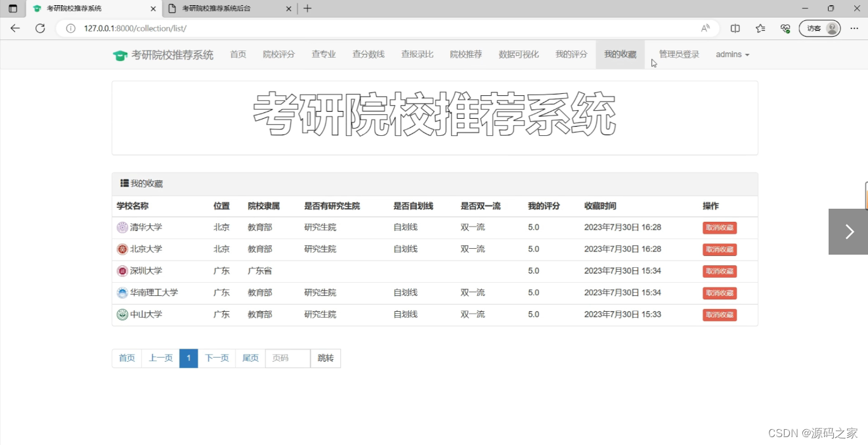Open 查报录比 navigation item

[418, 54]
